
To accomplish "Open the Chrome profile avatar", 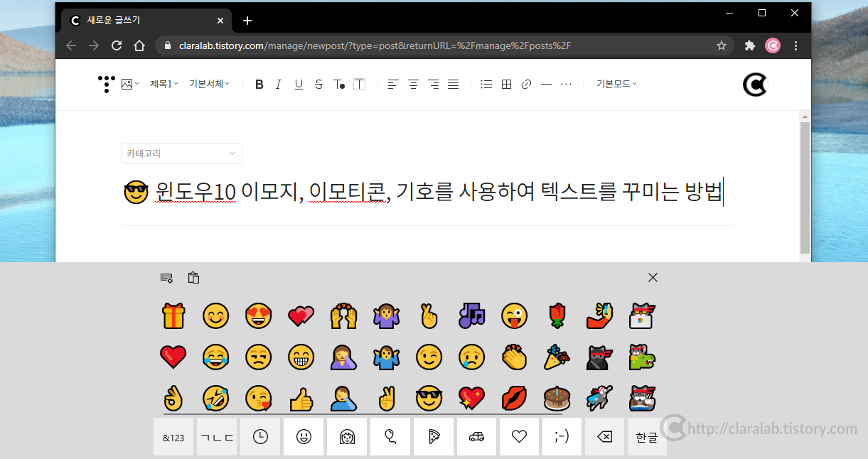I will [773, 45].
